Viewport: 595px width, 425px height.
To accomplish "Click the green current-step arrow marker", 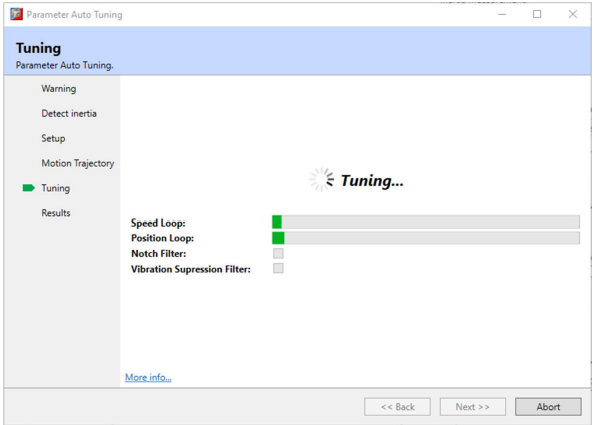I will coord(29,188).
